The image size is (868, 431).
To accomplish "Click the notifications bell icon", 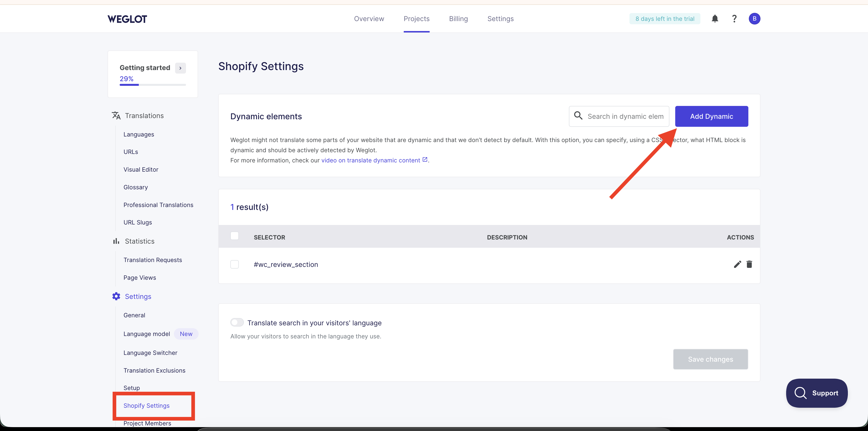I will (x=715, y=19).
